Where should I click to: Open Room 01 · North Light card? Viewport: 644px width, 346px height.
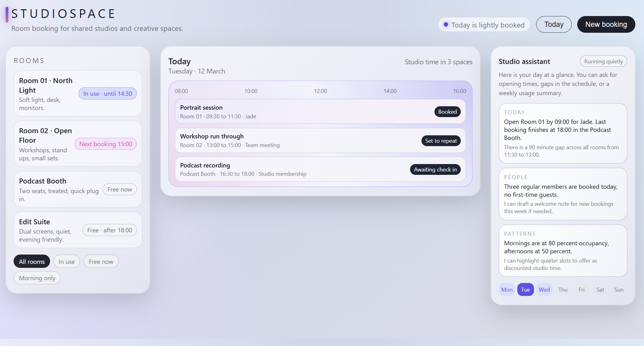coord(78,93)
